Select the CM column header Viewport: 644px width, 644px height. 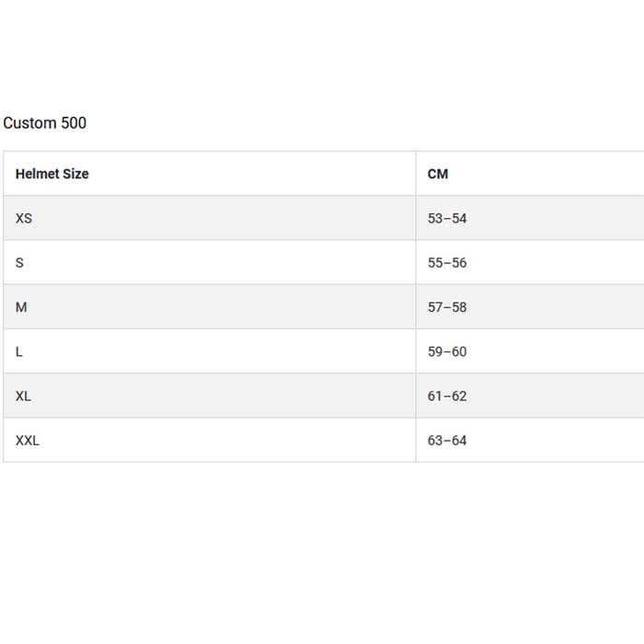click(x=438, y=174)
